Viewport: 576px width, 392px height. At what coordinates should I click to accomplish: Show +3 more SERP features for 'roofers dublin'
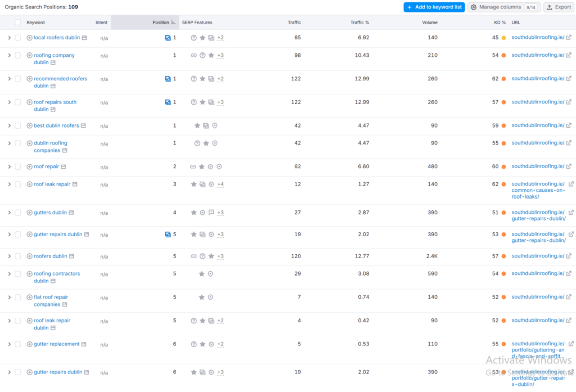tap(220, 256)
